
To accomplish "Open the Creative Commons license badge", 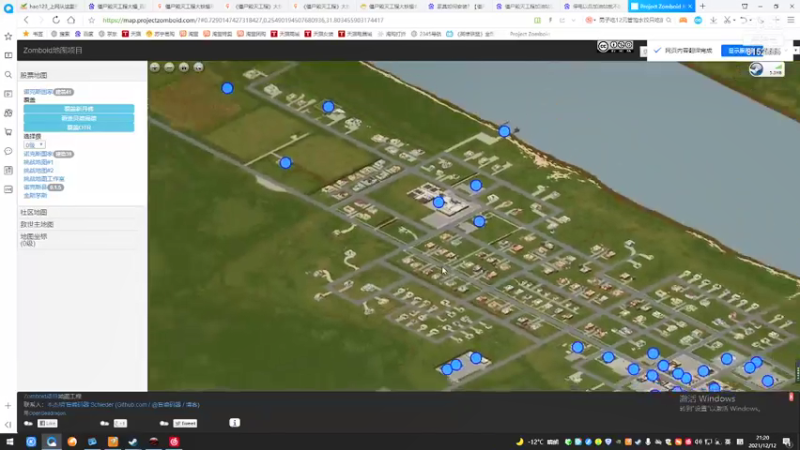I will coord(615,46).
